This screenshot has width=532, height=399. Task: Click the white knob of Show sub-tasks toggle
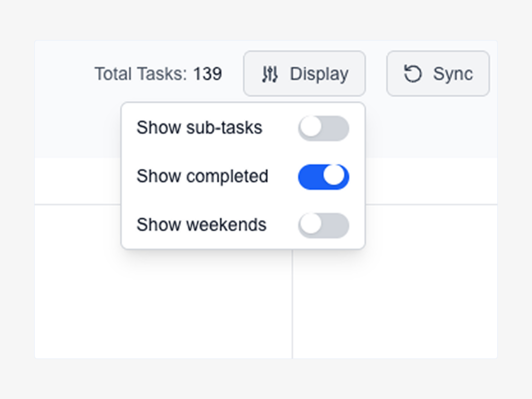click(x=311, y=127)
